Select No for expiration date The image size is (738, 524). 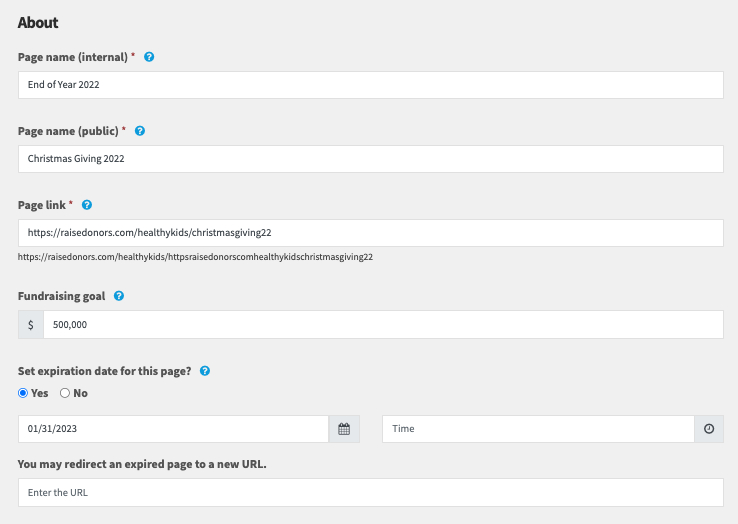pos(65,393)
